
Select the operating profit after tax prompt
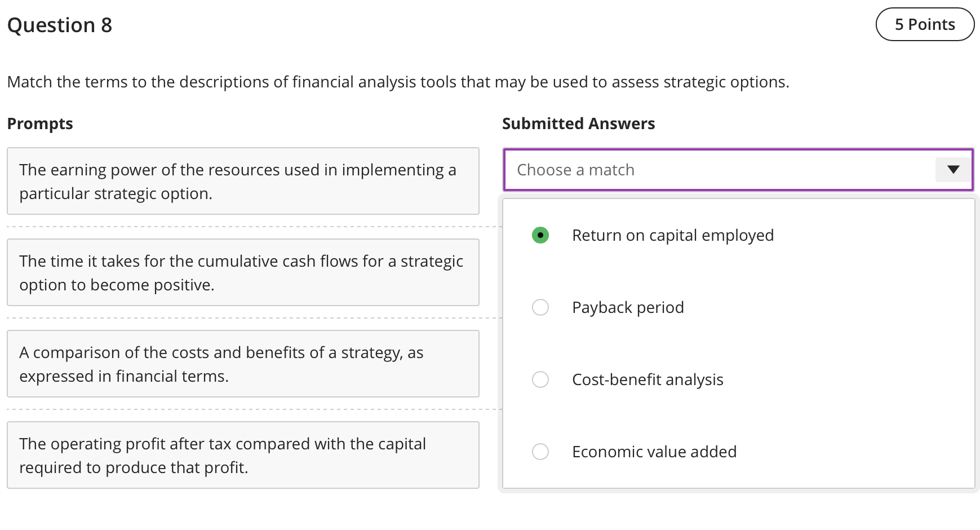[243, 455]
